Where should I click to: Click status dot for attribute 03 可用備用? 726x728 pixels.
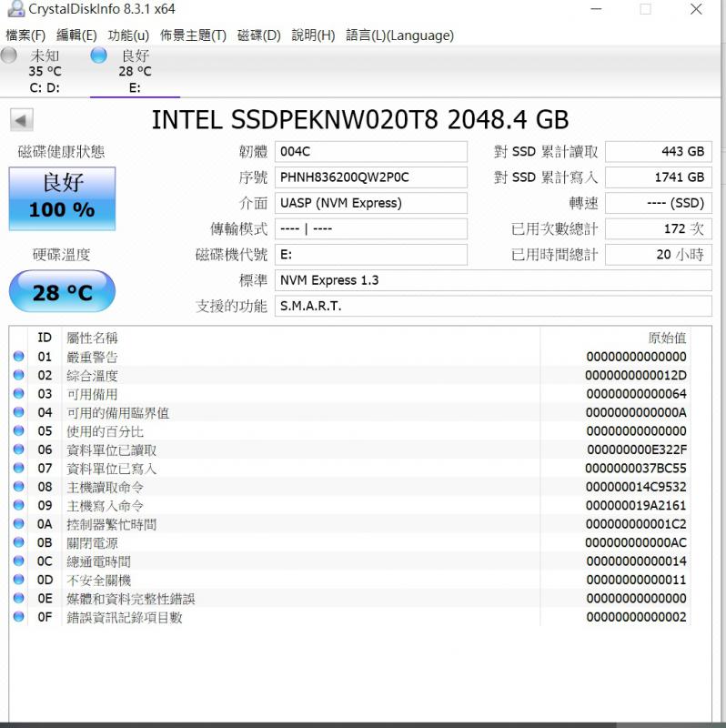[x=18, y=393]
